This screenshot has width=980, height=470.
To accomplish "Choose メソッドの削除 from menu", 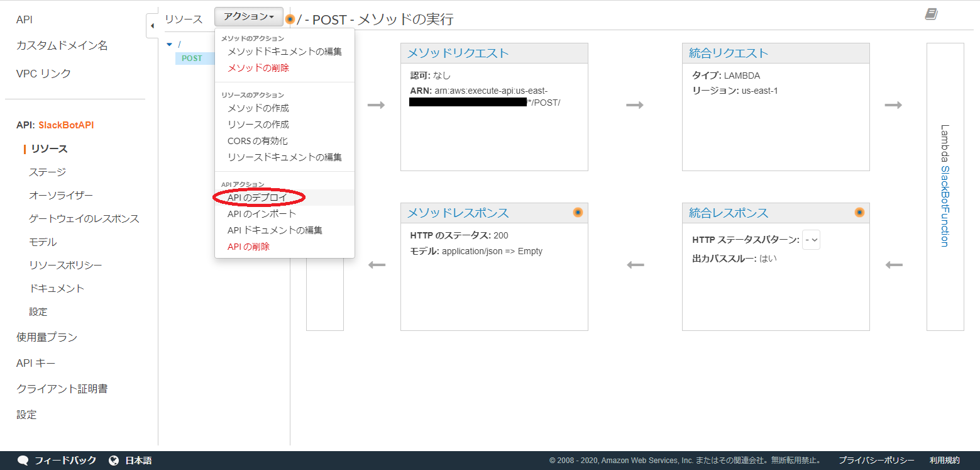I will (x=285, y=68).
